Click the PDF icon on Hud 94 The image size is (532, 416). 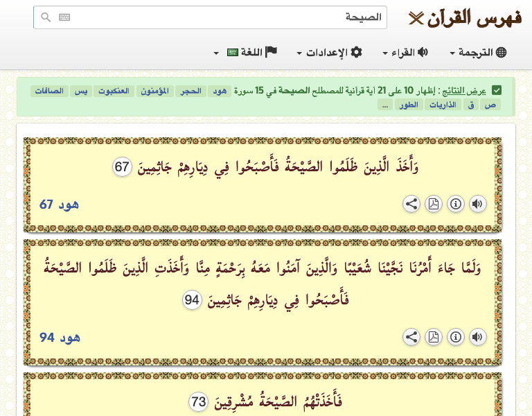pyautogui.click(x=433, y=337)
